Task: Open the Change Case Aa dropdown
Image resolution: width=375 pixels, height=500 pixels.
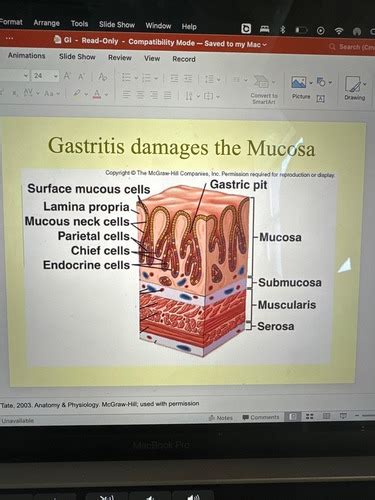Action: [52, 93]
